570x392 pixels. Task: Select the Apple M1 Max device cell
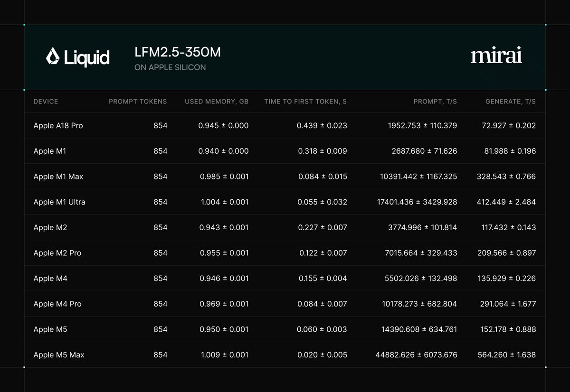(x=58, y=177)
